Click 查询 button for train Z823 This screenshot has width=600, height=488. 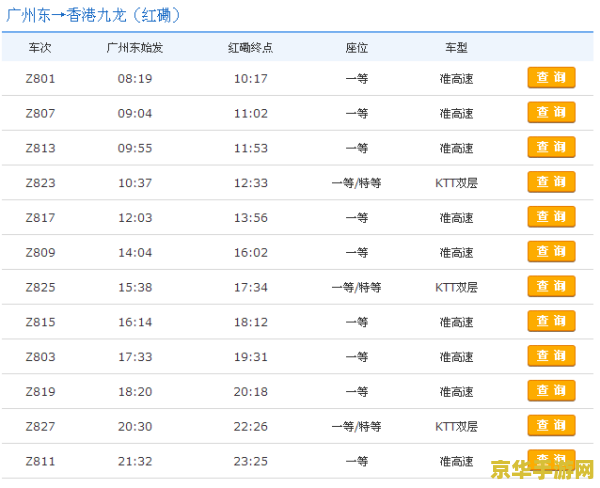(551, 182)
